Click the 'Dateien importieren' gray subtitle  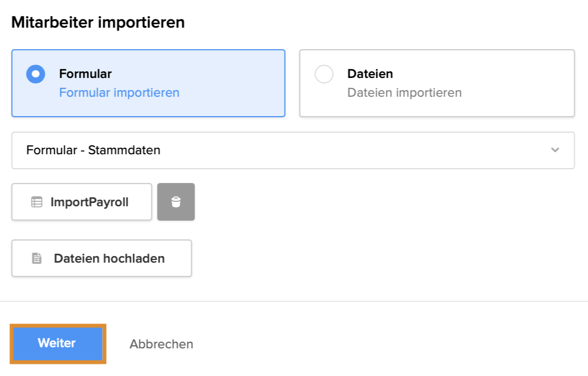click(x=405, y=92)
